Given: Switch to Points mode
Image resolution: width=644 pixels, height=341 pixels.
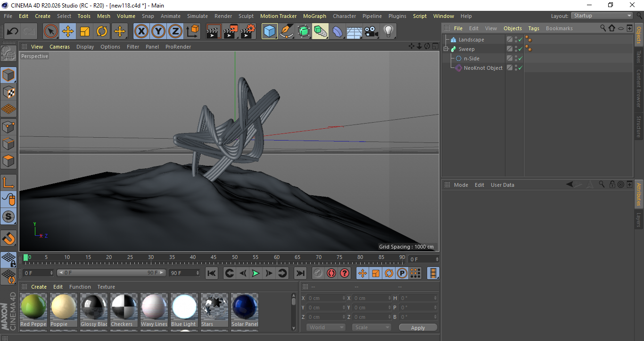Looking at the screenshot, I should (8, 126).
